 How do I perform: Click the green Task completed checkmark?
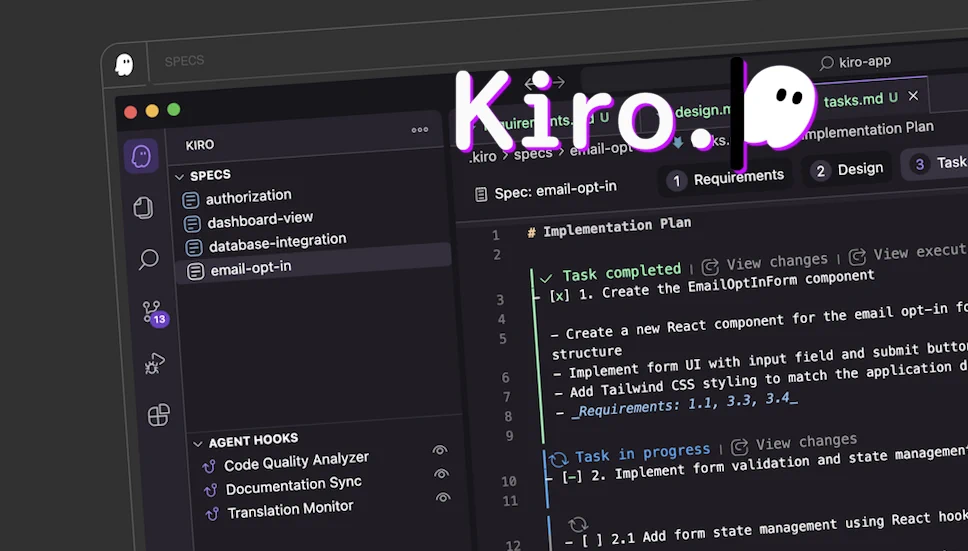click(546, 278)
